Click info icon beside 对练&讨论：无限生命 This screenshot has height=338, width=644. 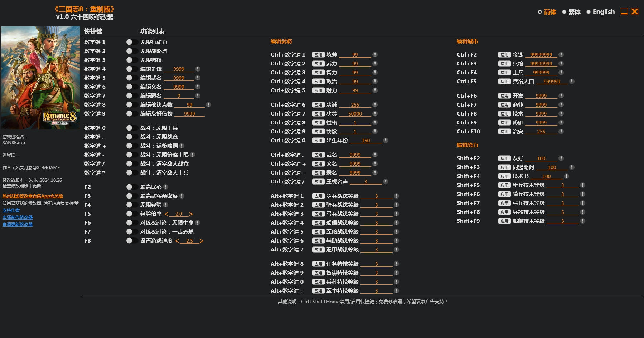[x=197, y=222]
